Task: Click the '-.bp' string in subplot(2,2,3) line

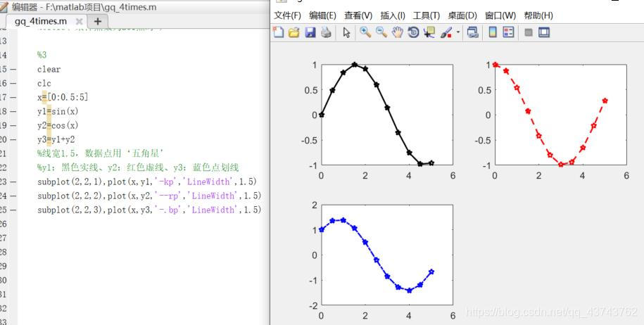Action: [168, 210]
